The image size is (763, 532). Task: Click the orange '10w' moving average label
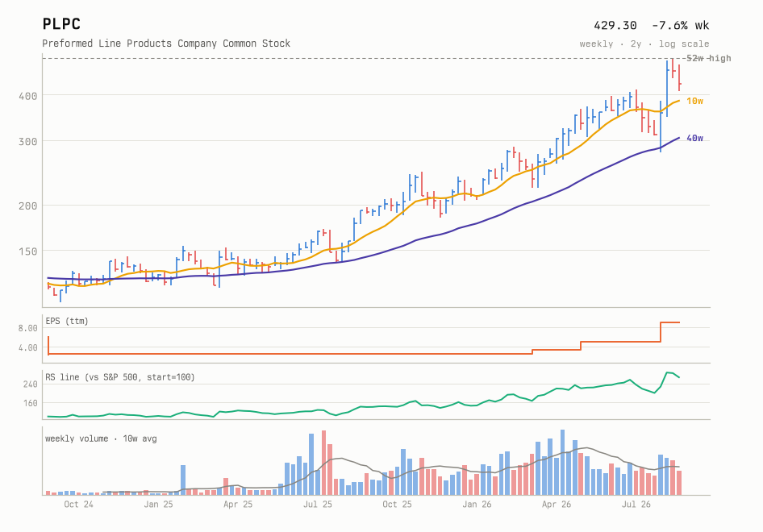[695, 101]
